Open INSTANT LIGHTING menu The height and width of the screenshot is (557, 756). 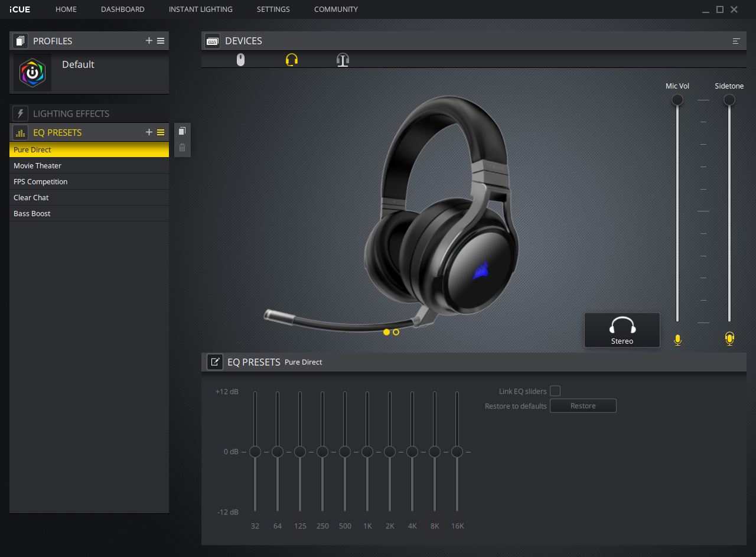pyautogui.click(x=201, y=9)
